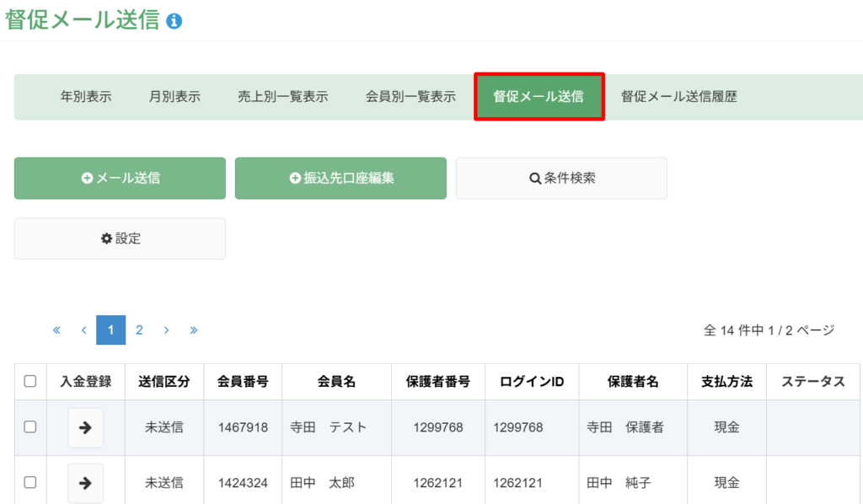
Task: Click the info icon beside 督促メール送信 title
Action: (x=174, y=21)
